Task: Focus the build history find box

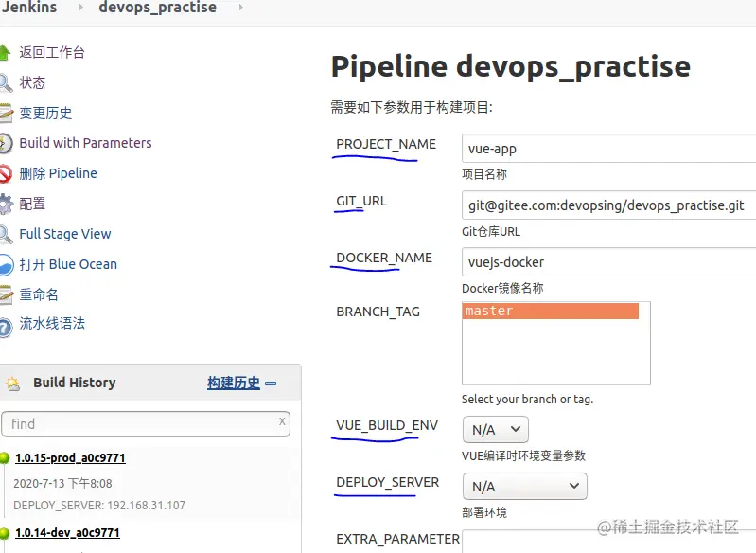Action: pos(146,423)
